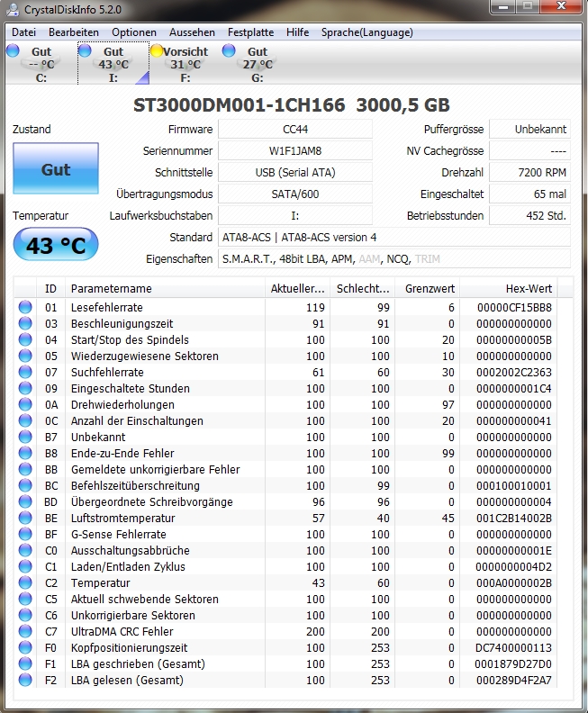
Task: Select disk G: tab showing 27 °C
Action: point(257,64)
